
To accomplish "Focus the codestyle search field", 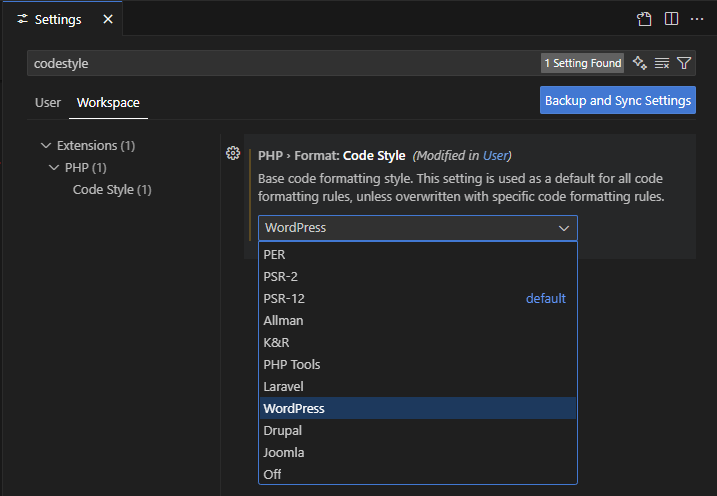I will coord(284,63).
